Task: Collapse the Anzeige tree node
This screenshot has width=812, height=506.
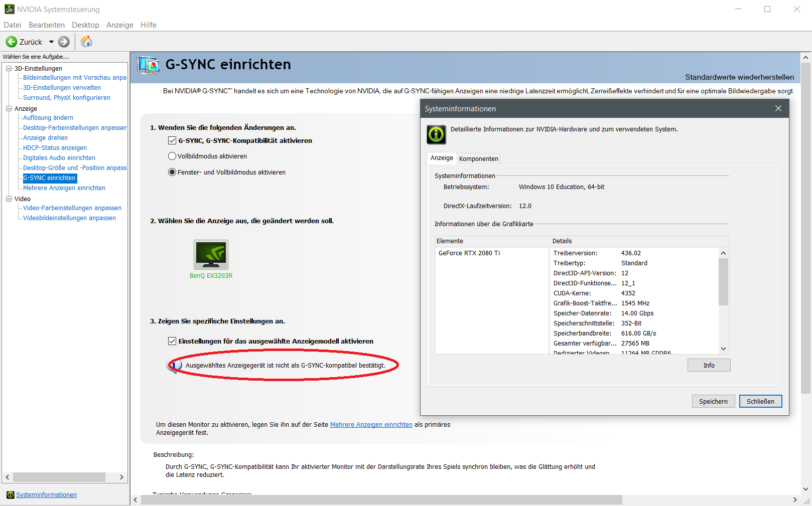Action: point(9,109)
